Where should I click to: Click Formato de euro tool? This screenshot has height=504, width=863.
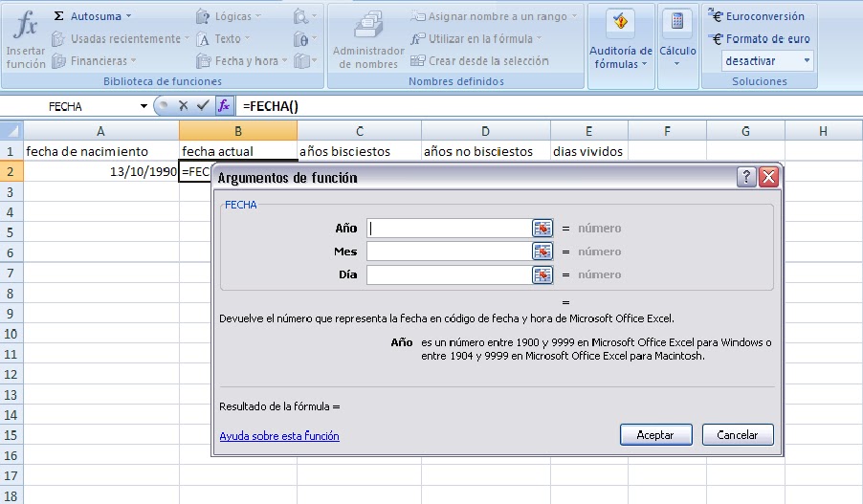[x=759, y=38]
